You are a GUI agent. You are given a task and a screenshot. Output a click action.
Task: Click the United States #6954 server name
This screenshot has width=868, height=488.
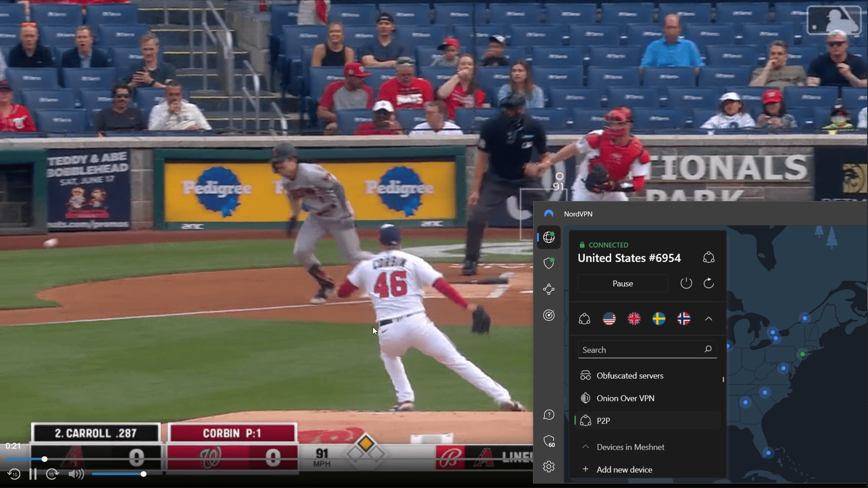click(629, 258)
